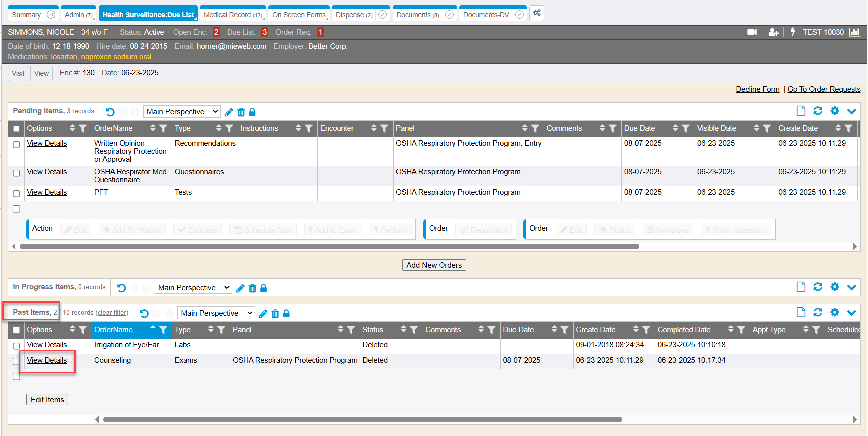Click lock icon in In Progress Items toolbar

(x=264, y=288)
